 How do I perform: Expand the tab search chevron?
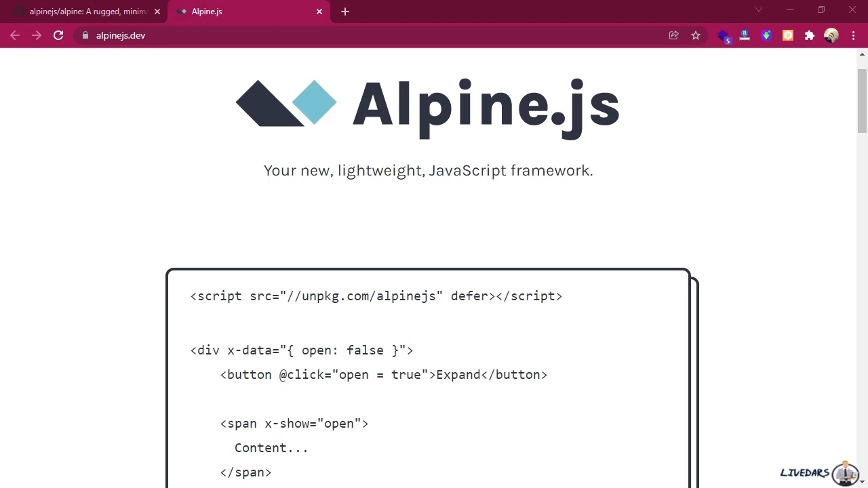(759, 10)
